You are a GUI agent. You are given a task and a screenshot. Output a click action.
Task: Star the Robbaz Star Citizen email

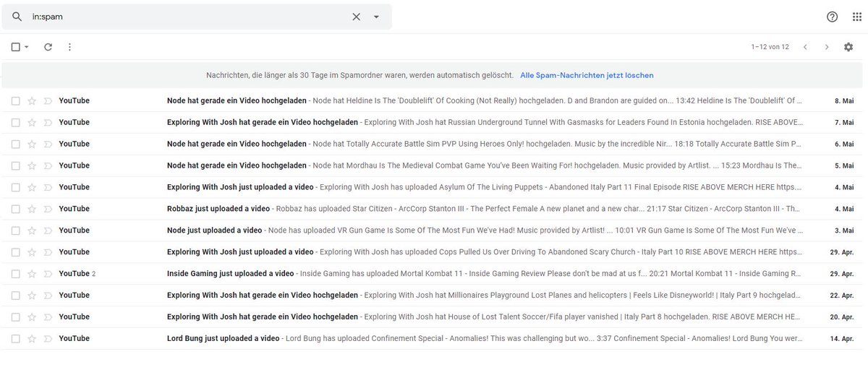[x=32, y=209]
